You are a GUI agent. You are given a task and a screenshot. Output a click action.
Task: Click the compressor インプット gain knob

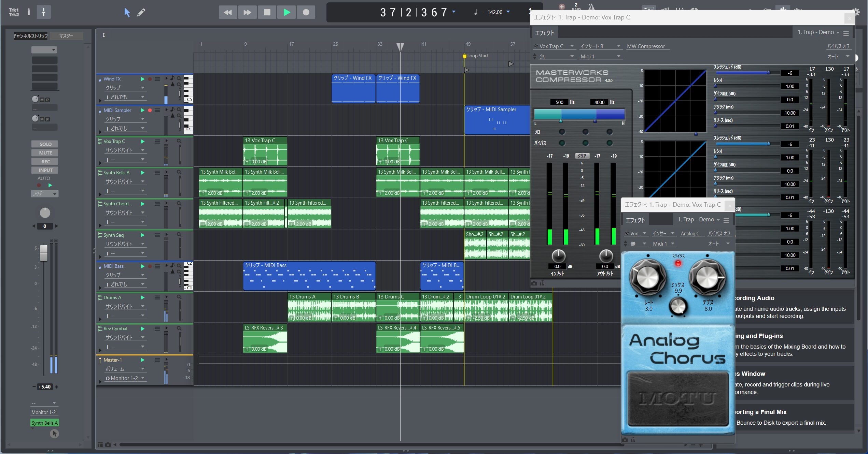pos(558,256)
